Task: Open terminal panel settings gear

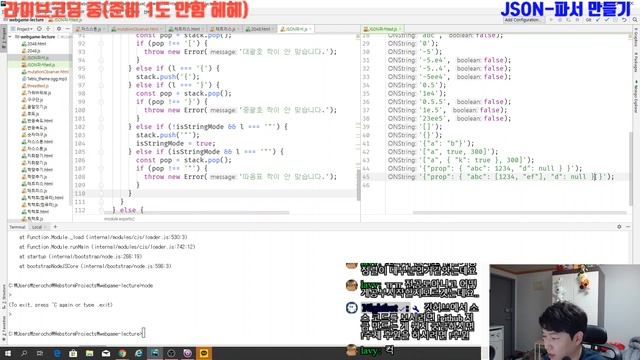Action: coord(619,227)
